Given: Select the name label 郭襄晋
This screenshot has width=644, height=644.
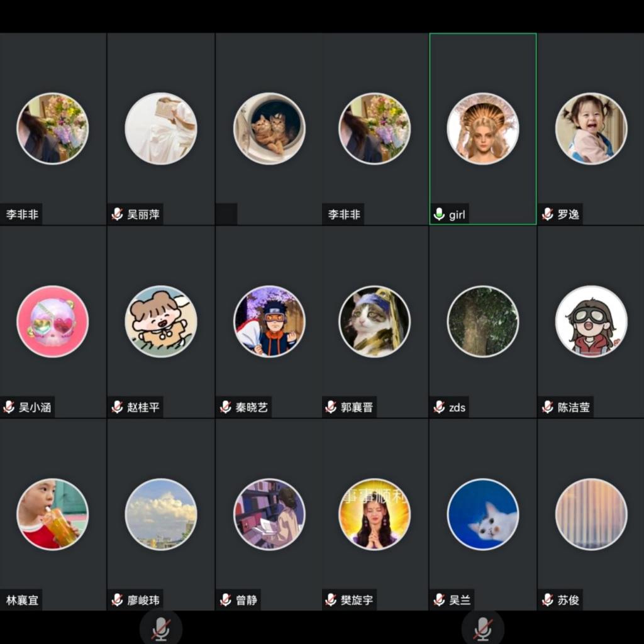Looking at the screenshot, I should pos(357,408).
